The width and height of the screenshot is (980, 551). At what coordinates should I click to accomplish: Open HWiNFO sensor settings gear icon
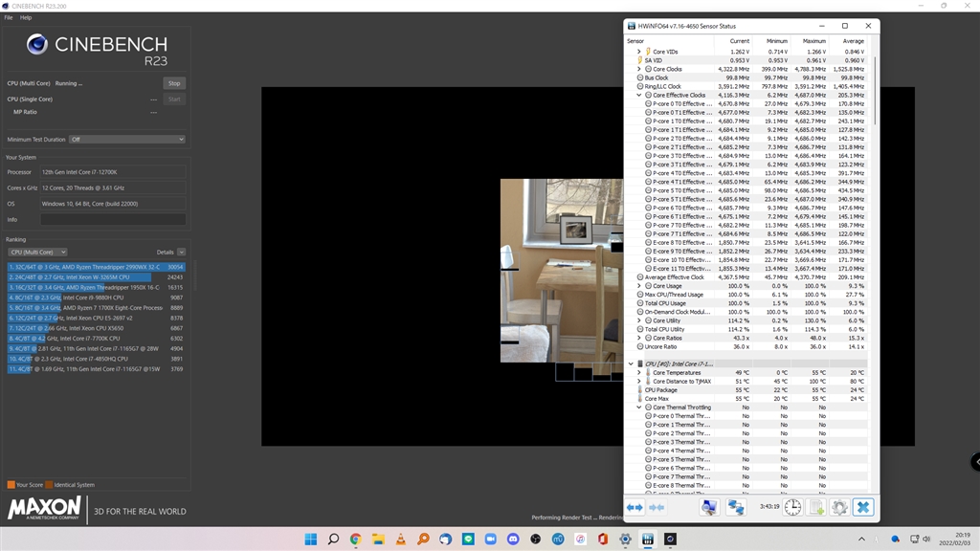[x=839, y=507]
